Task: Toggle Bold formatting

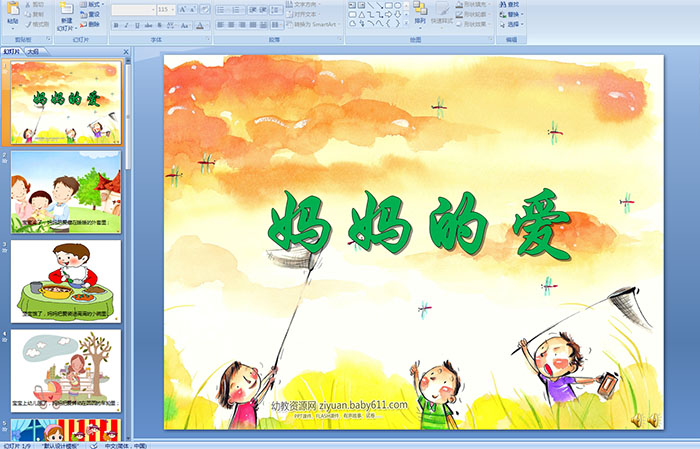Action: [x=116, y=25]
